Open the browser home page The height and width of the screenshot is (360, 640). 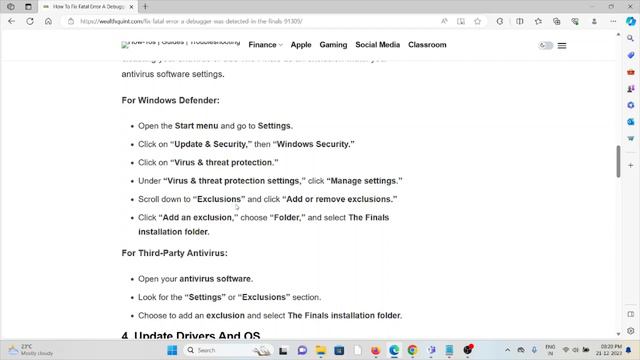(x=48, y=21)
